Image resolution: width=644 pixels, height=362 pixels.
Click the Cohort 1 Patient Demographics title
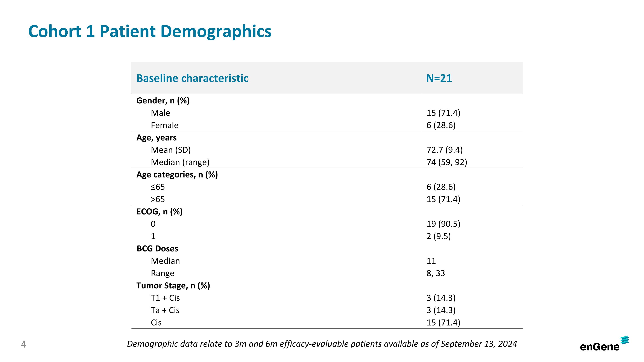(150, 32)
